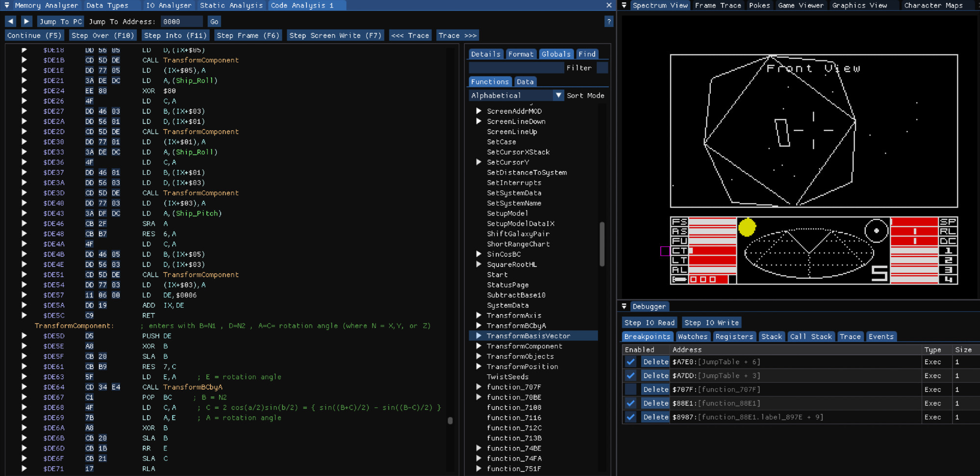980x476 pixels.
Task: Collapse the left panel window triangle
Action: pos(7,5)
